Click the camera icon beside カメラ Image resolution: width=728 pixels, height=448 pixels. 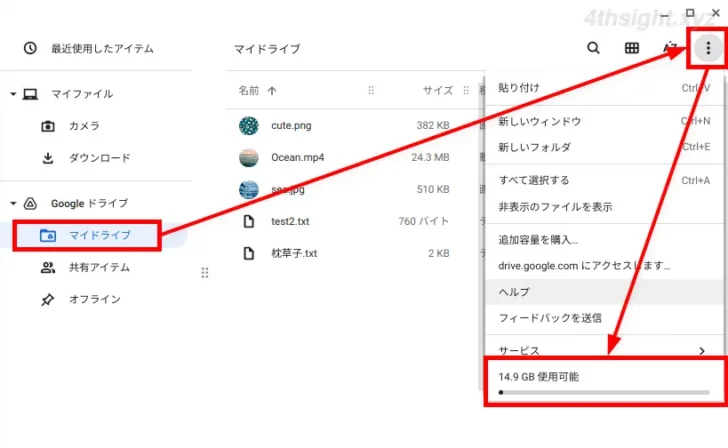(48, 126)
